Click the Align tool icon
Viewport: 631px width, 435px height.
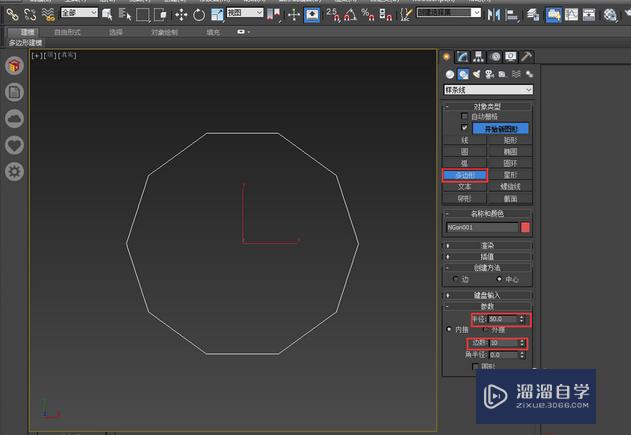(x=512, y=15)
